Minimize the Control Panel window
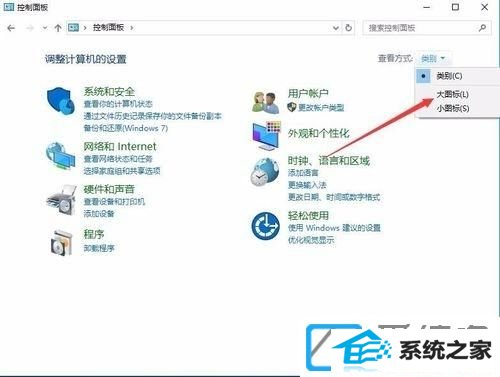This screenshot has height=377, width=500. [427, 7]
